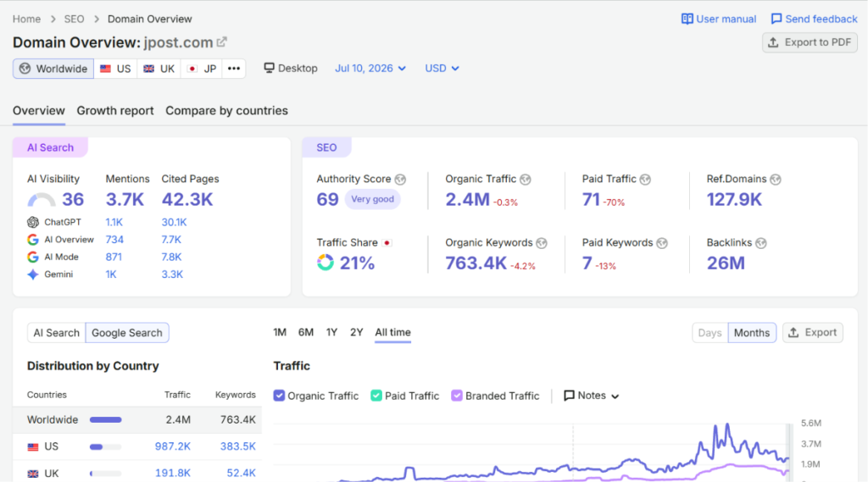Click the AI Visibility gauge icon

click(x=42, y=200)
